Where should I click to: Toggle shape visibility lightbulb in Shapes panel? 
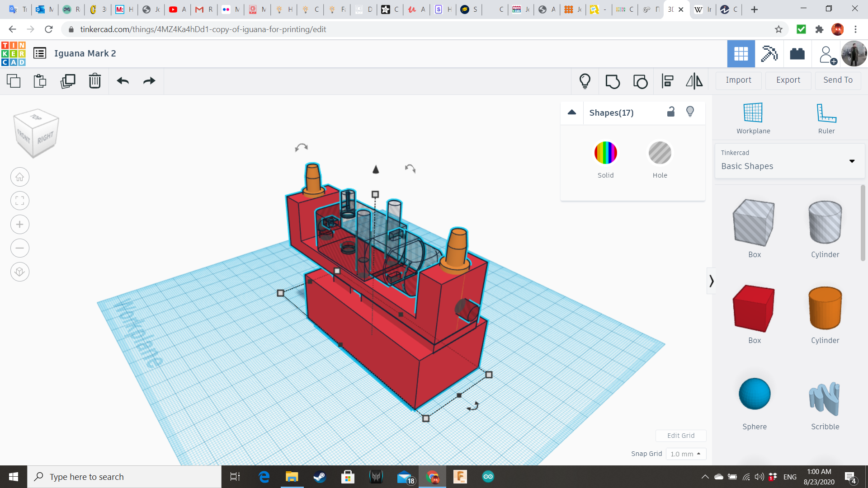690,112
